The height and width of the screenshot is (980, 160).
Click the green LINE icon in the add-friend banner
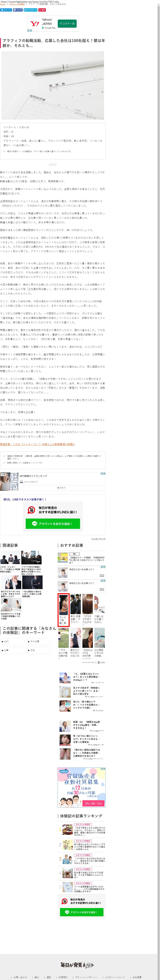[35, 524]
